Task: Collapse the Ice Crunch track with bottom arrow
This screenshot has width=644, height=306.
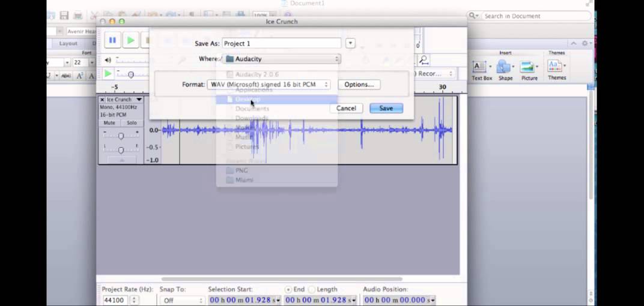Action: click(121, 160)
